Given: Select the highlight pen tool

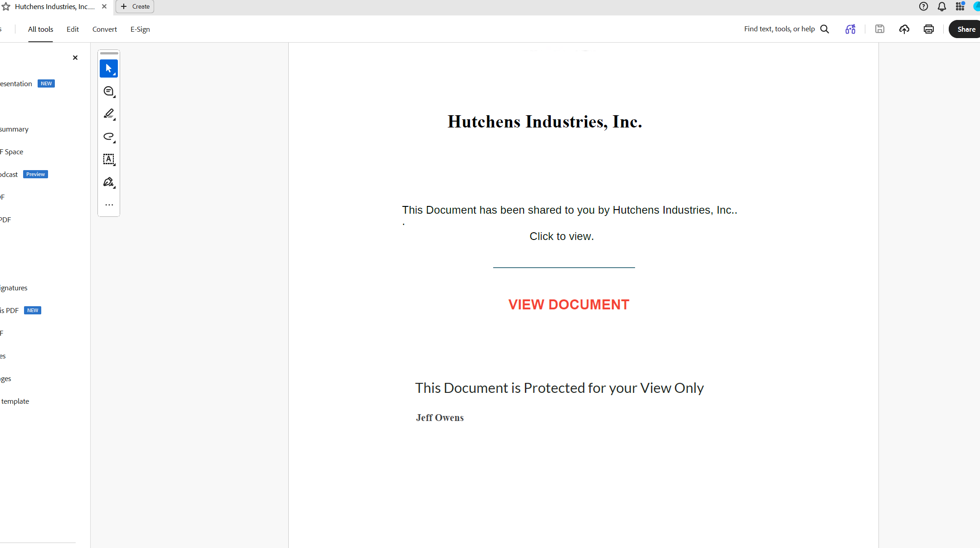Looking at the screenshot, I should point(109,114).
